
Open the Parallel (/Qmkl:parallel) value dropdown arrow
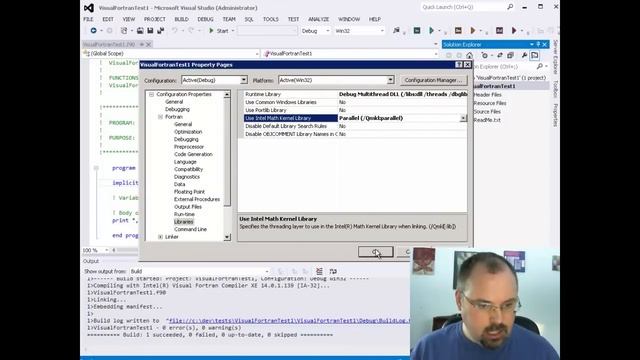[x=463, y=118]
